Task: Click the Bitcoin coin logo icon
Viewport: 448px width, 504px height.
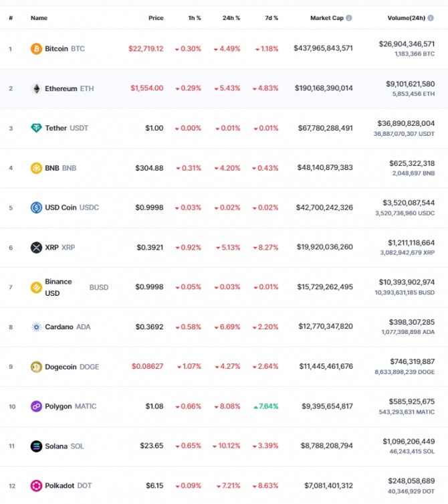Action: 36,49
